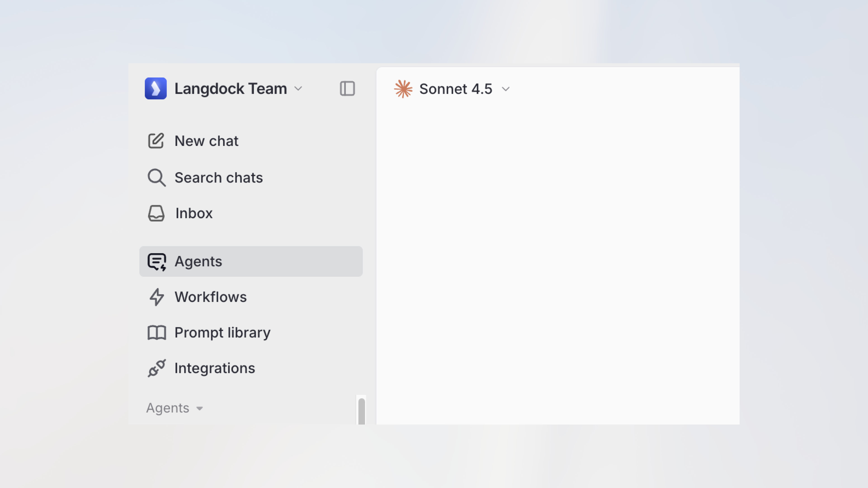The height and width of the screenshot is (488, 868).
Task: Open the Workflows menu item
Action: [211, 297]
